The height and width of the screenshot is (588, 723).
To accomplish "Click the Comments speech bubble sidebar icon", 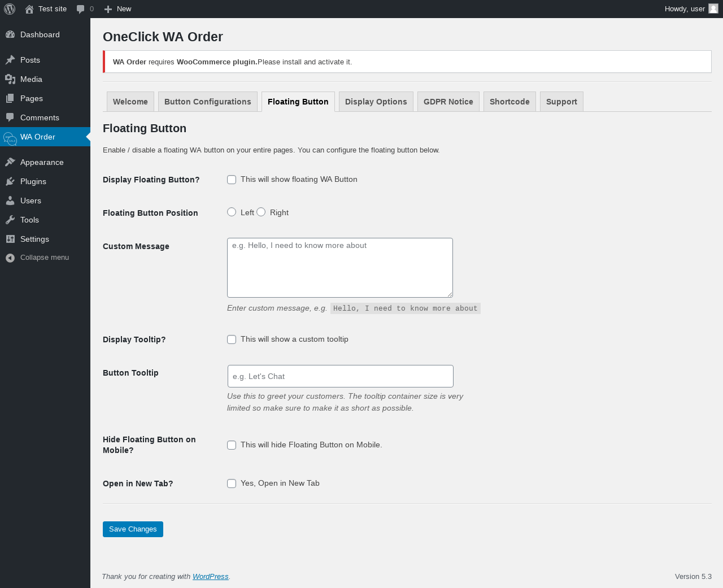I will 10,117.
